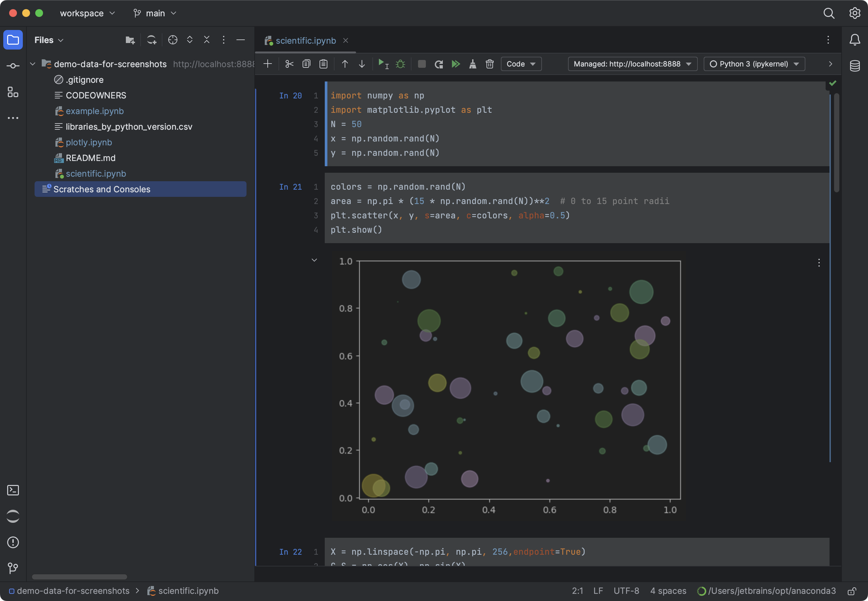Delete the current cell with trash icon

(489, 64)
